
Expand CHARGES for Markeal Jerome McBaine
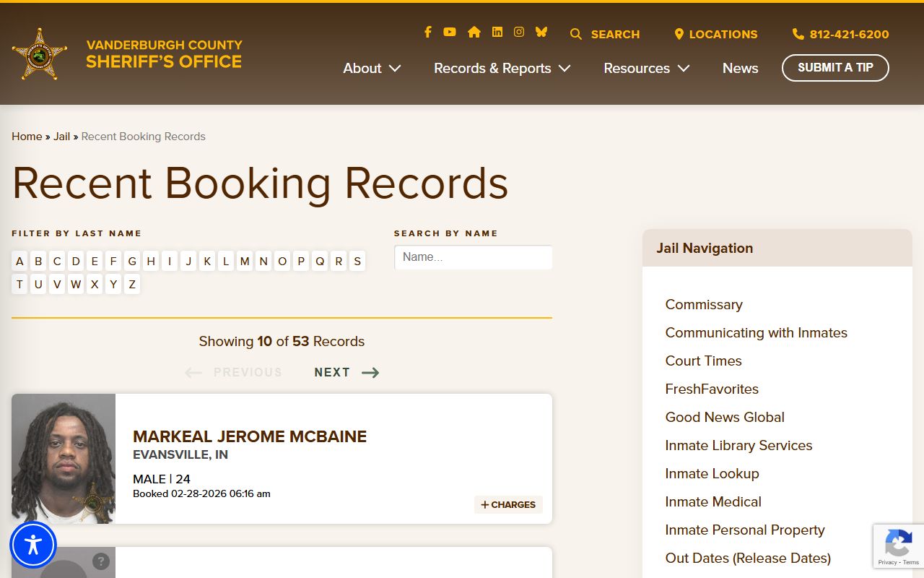pos(508,505)
